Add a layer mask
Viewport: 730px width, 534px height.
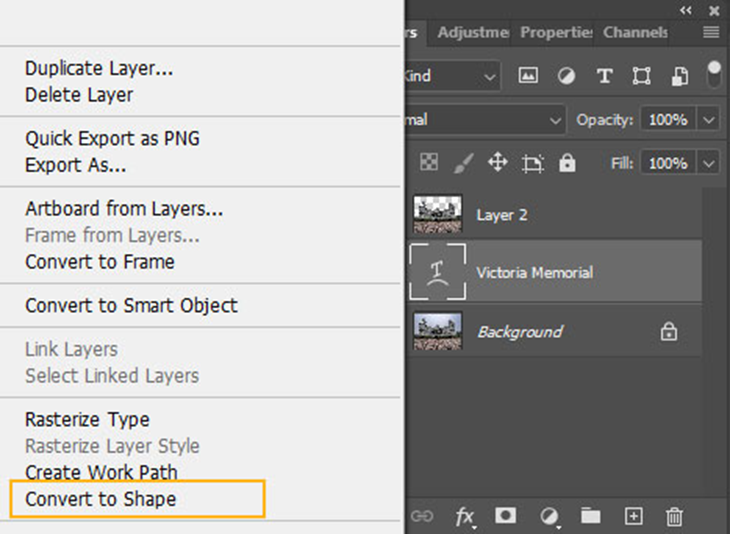pos(506,516)
